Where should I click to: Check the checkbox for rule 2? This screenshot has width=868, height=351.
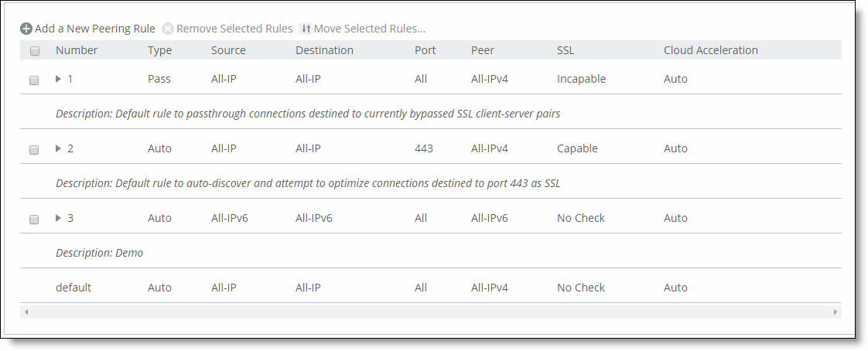[x=34, y=150]
